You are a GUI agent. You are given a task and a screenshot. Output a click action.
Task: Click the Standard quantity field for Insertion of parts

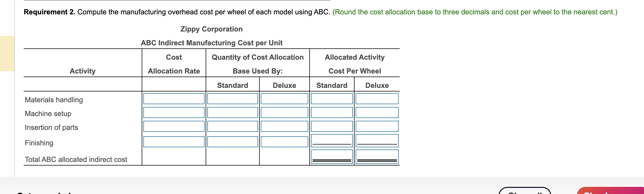(232, 126)
